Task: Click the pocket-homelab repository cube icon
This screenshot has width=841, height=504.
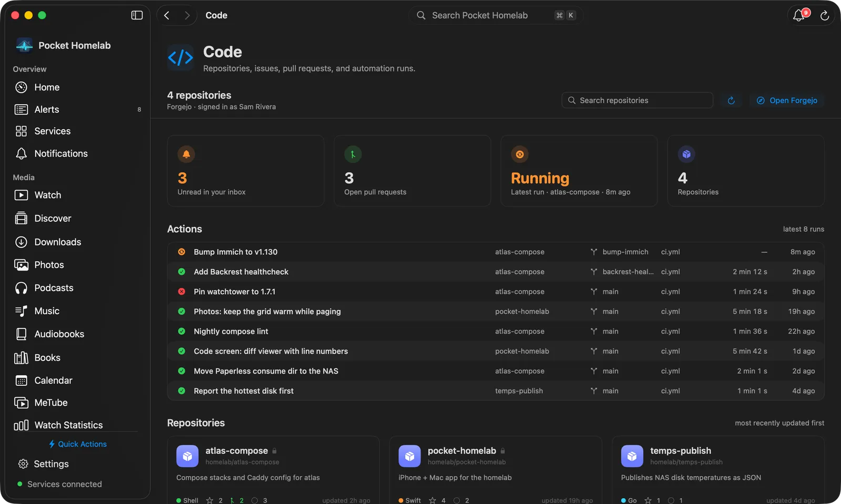Action: 409,456
